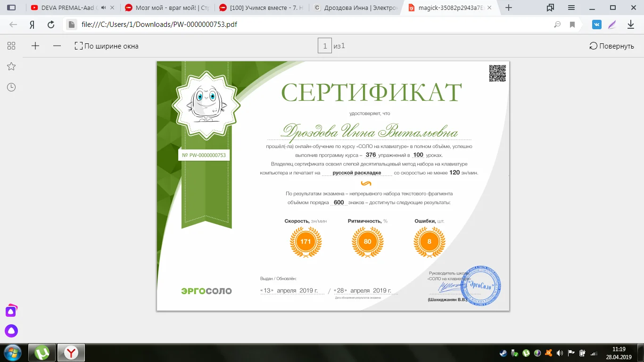Zoom in the PDF with plus
Image resolution: width=644 pixels, height=362 pixels.
pos(35,46)
